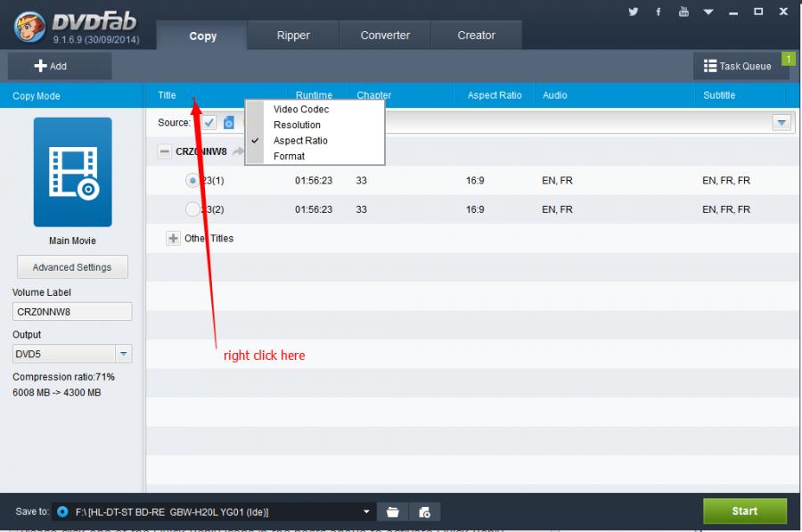Collapse the CRZ0NNW8 tree node
This screenshot has width=802, height=532.
coord(164,151)
